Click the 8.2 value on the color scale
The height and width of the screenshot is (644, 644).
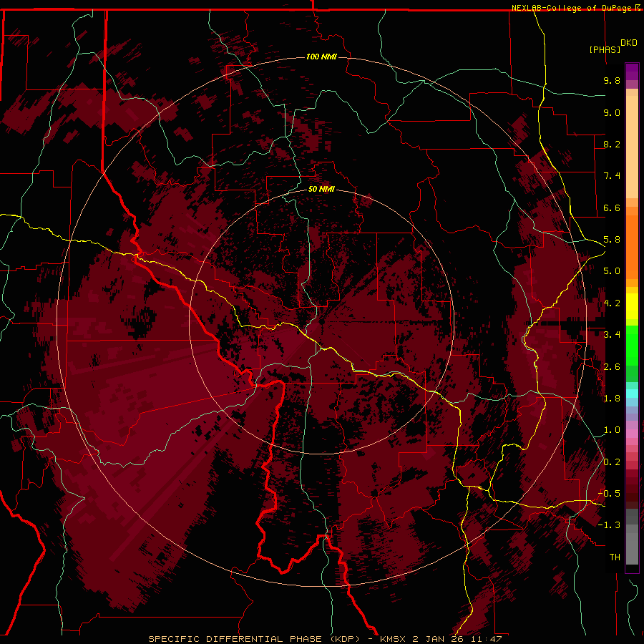(x=612, y=144)
